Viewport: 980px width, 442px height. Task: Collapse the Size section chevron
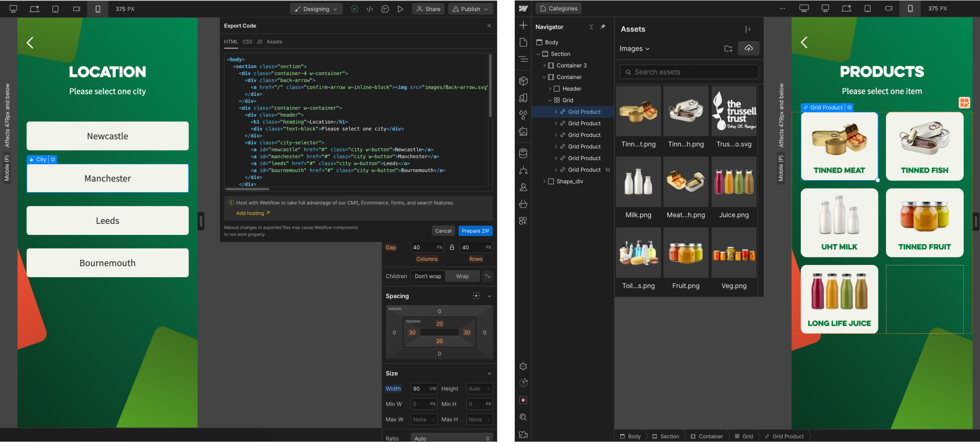click(x=489, y=374)
